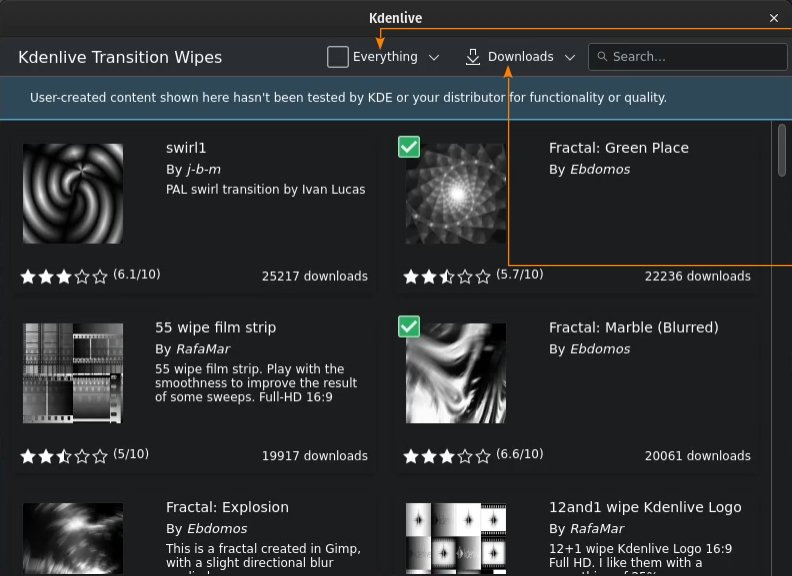792x576 pixels.
Task: Click author Ebdomos under Fractal: Explosion
Action: pyautogui.click(x=217, y=529)
